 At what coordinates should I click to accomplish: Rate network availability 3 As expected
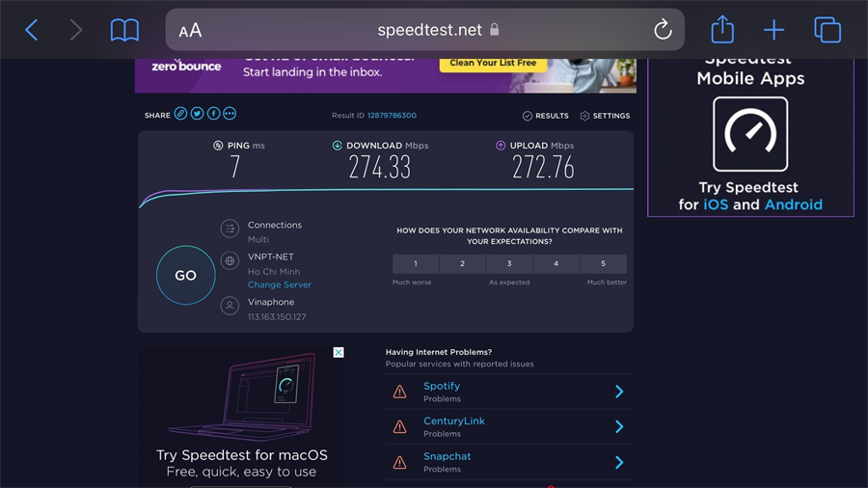point(509,264)
